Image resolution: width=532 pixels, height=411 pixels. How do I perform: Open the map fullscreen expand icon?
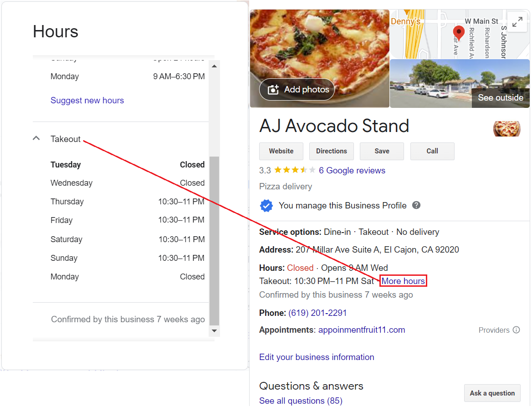(x=517, y=22)
